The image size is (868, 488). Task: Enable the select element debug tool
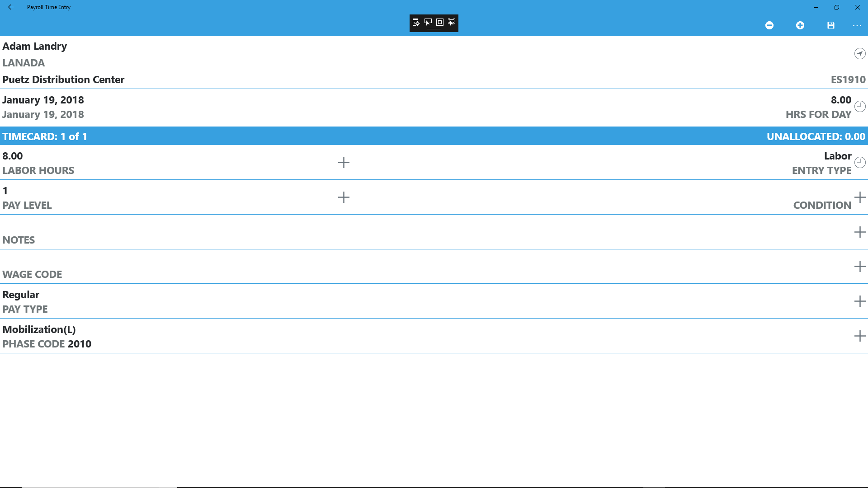[x=428, y=22]
